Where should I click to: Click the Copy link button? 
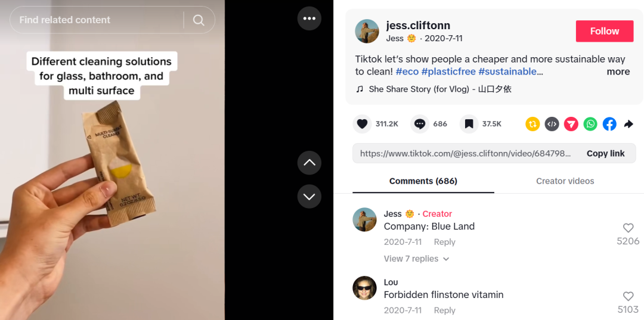point(605,153)
